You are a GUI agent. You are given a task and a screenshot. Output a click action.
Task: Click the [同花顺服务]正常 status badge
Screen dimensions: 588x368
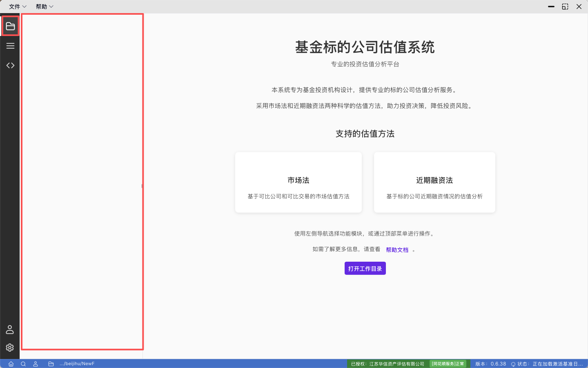[x=448, y=364]
